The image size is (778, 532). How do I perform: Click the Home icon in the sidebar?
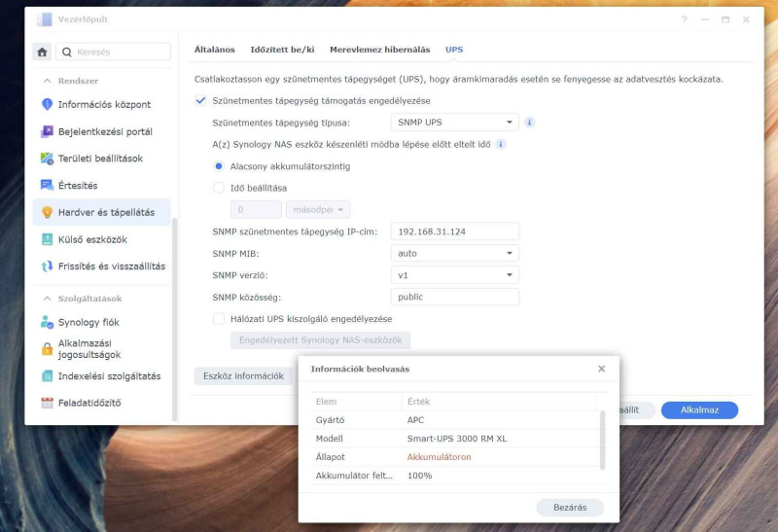click(x=42, y=52)
